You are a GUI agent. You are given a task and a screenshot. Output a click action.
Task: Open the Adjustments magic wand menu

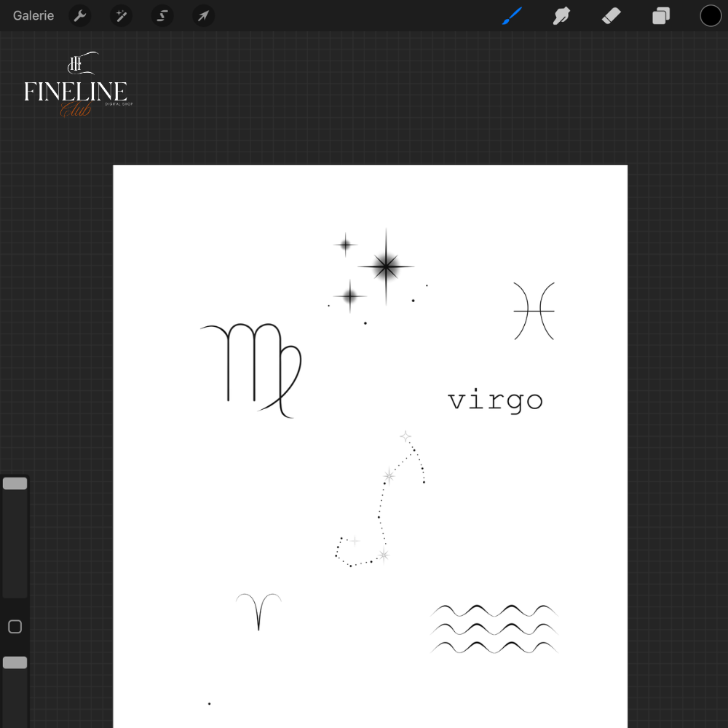[121, 15]
